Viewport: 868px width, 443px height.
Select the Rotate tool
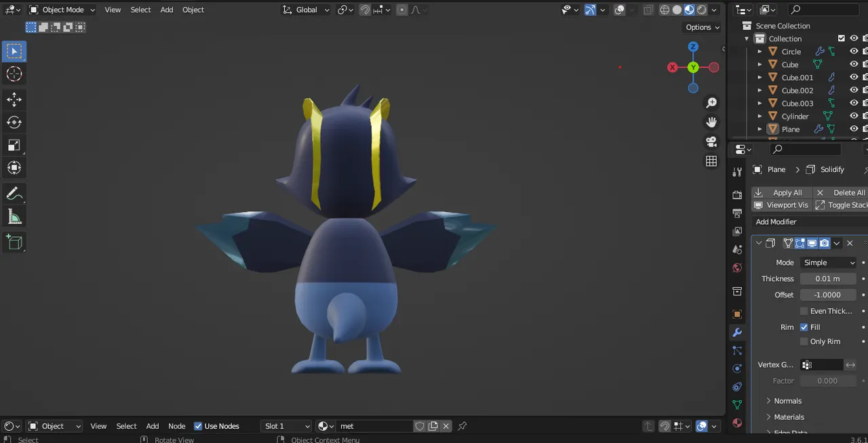14,123
